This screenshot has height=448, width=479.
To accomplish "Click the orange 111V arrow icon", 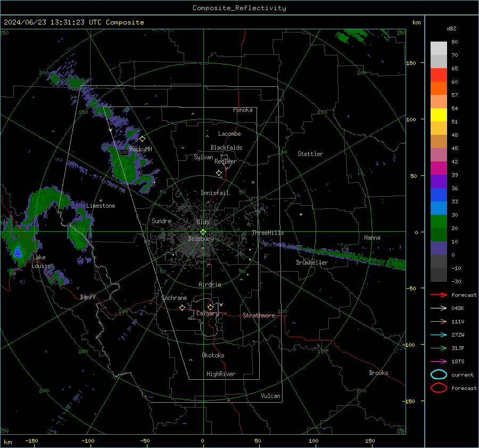I will tap(439, 321).
